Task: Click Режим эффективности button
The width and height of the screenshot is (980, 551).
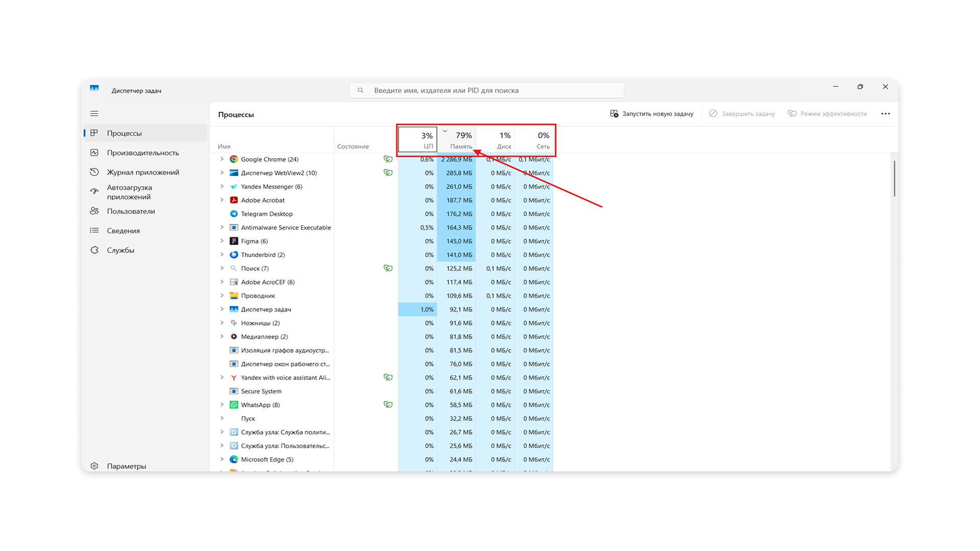Action: (827, 114)
